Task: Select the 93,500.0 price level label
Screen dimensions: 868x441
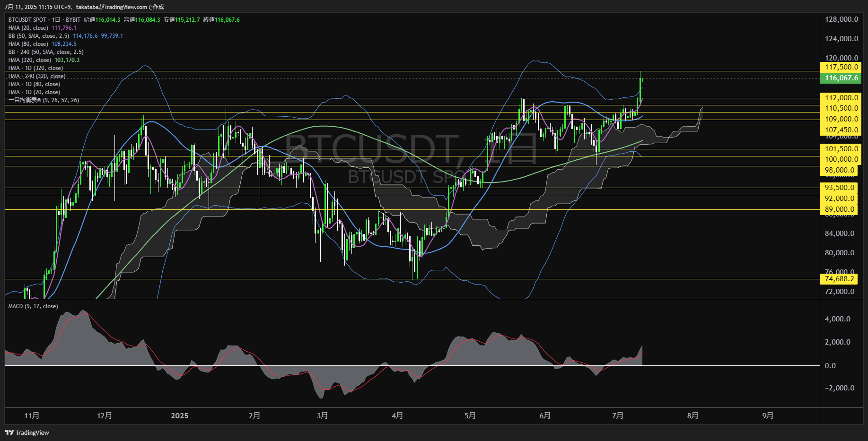Action: [x=839, y=188]
